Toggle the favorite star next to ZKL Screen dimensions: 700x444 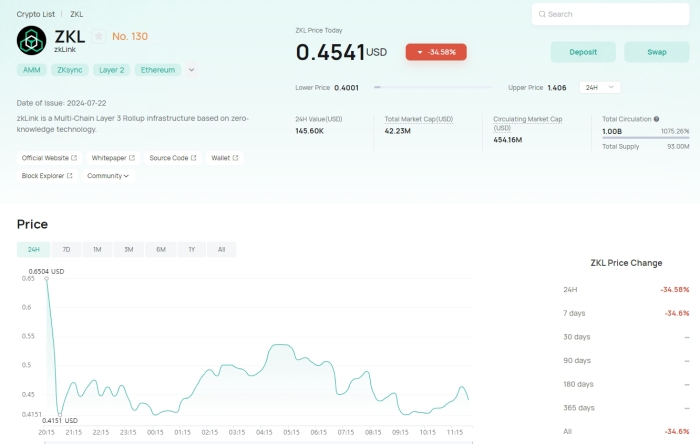point(99,37)
